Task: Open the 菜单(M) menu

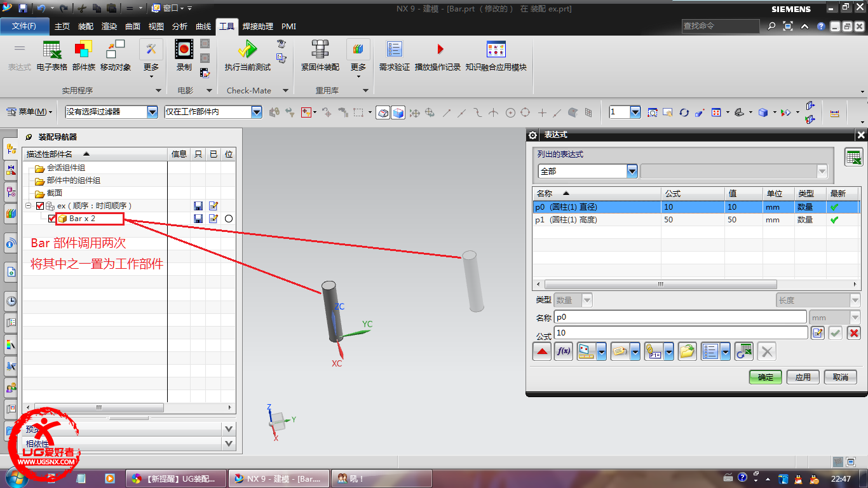Action: (30, 112)
